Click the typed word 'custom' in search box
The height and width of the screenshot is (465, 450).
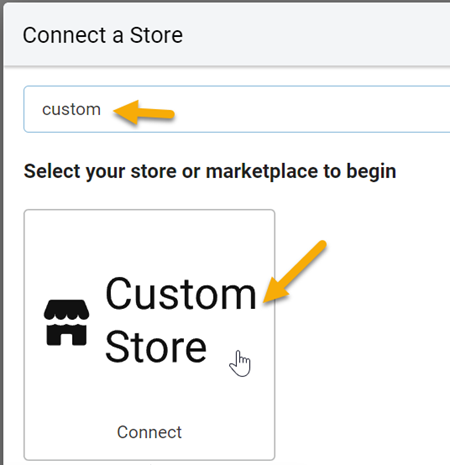tap(71, 109)
